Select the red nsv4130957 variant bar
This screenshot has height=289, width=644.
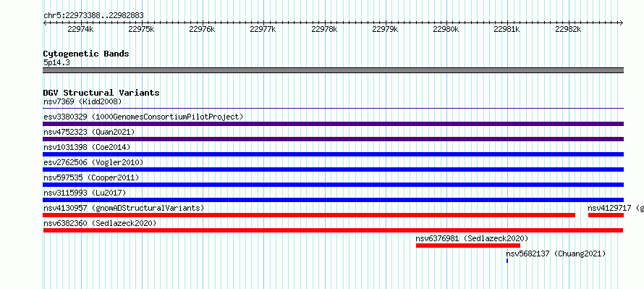(309, 215)
